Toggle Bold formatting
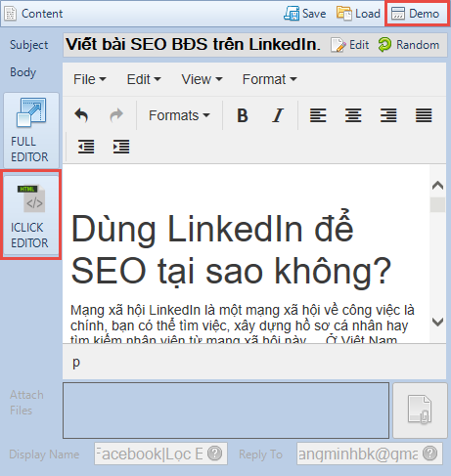 243,115
